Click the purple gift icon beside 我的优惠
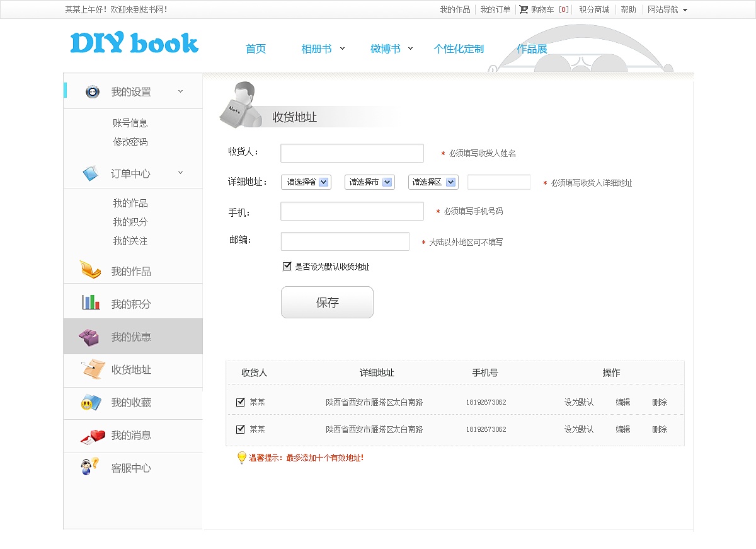Viewport: 756px width, 549px height. coord(89,337)
